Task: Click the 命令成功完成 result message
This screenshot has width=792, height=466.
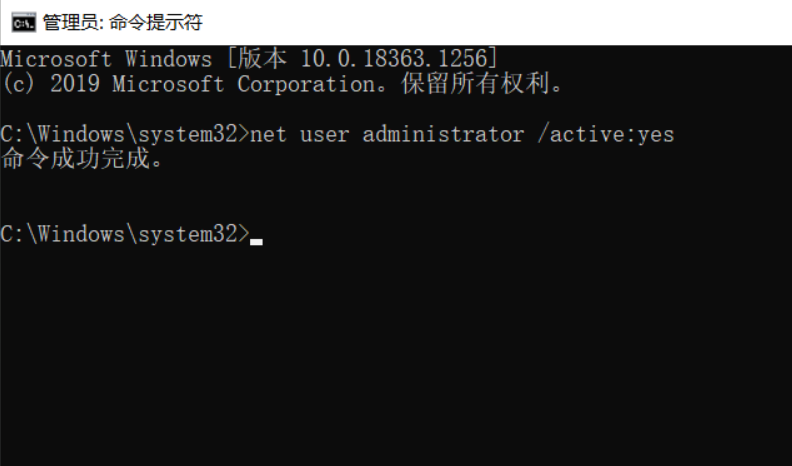Action: [80, 159]
